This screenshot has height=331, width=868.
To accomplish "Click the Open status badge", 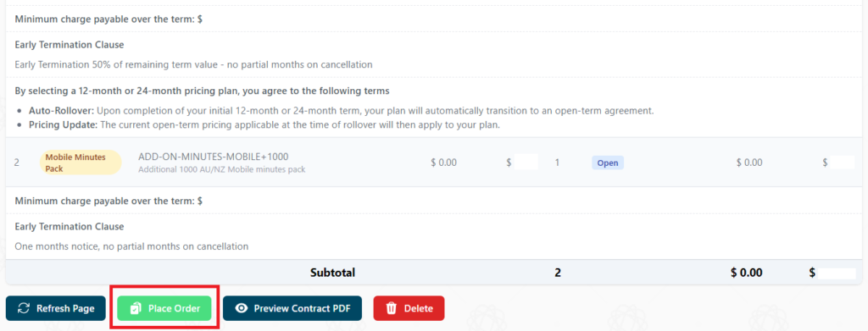I will click(x=607, y=163).
